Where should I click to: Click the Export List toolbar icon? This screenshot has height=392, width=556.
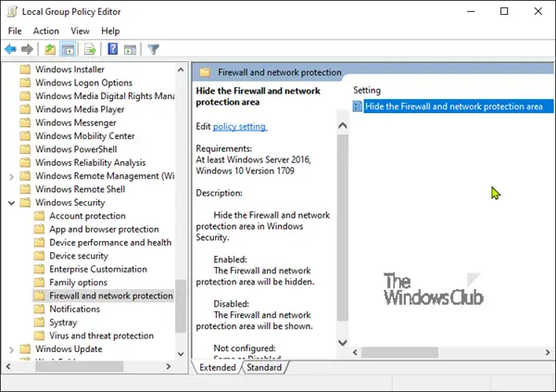coord(90,49)
